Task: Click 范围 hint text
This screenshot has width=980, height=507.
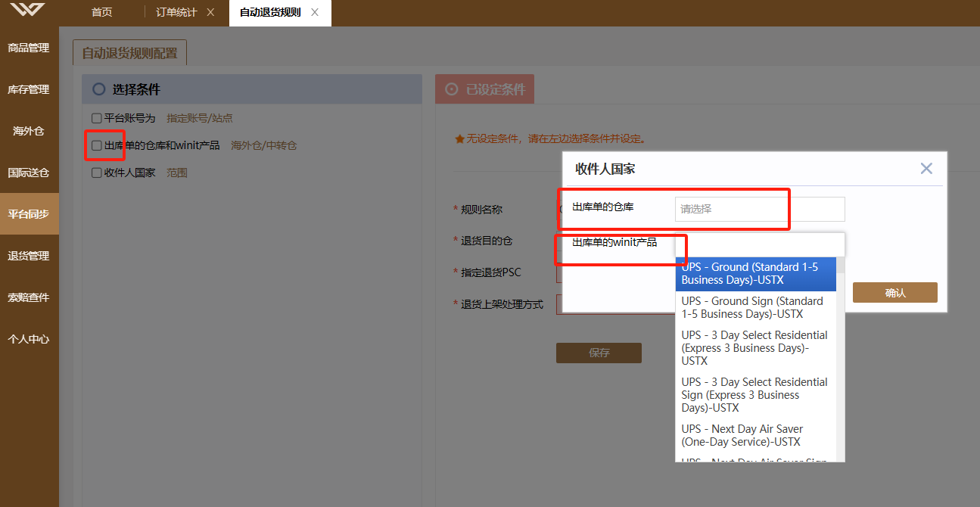Action: point(177,173)
